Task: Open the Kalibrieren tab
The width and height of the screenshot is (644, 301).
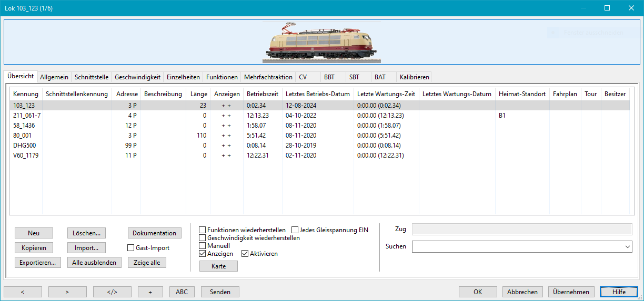Action: [414, 77]
